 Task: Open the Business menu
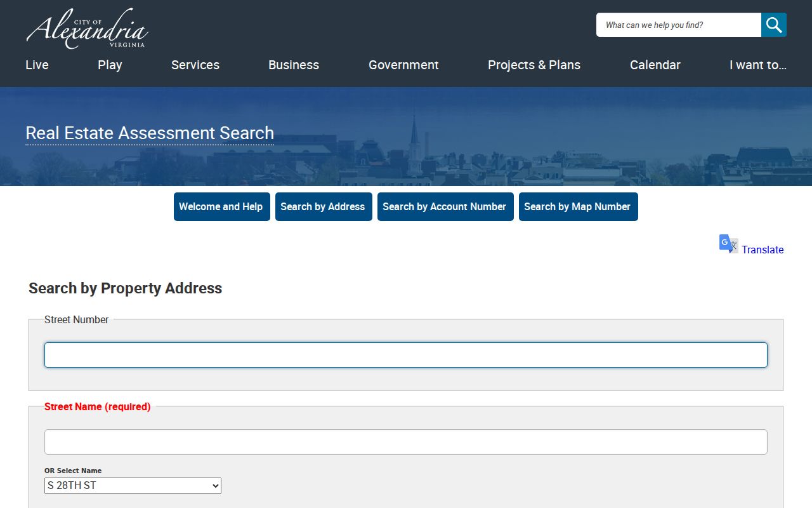(294, 65)
